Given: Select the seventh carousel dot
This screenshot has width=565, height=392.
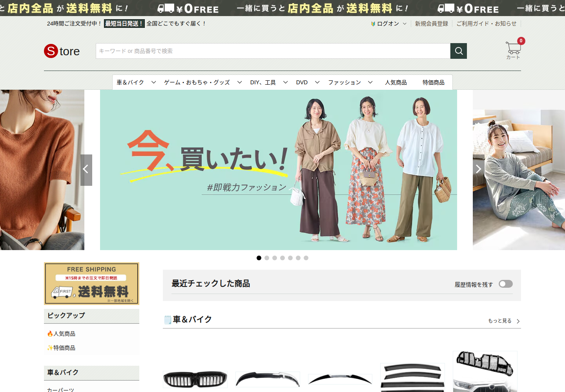Looking at the screenshot, I should (306, 258).
